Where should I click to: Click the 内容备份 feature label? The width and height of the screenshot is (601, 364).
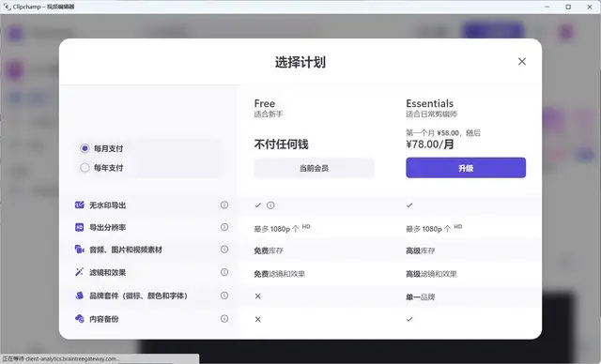104,319
